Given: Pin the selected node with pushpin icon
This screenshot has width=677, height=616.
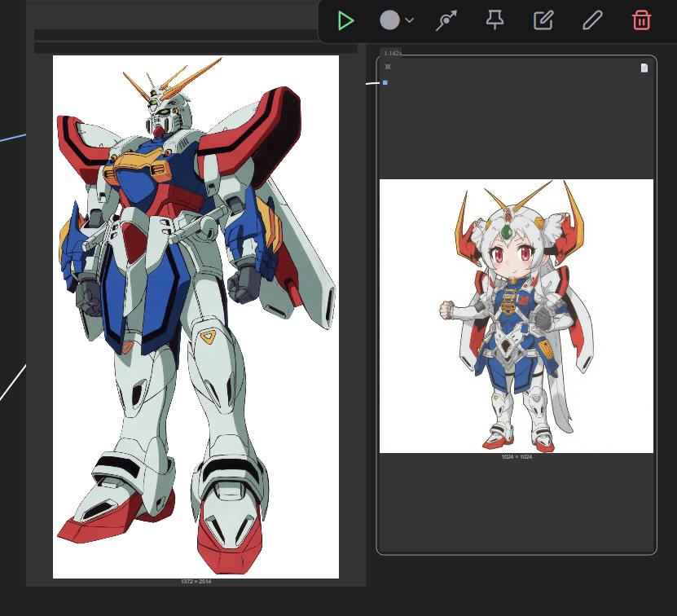Looking at the screenshot, I should (495, 21).
